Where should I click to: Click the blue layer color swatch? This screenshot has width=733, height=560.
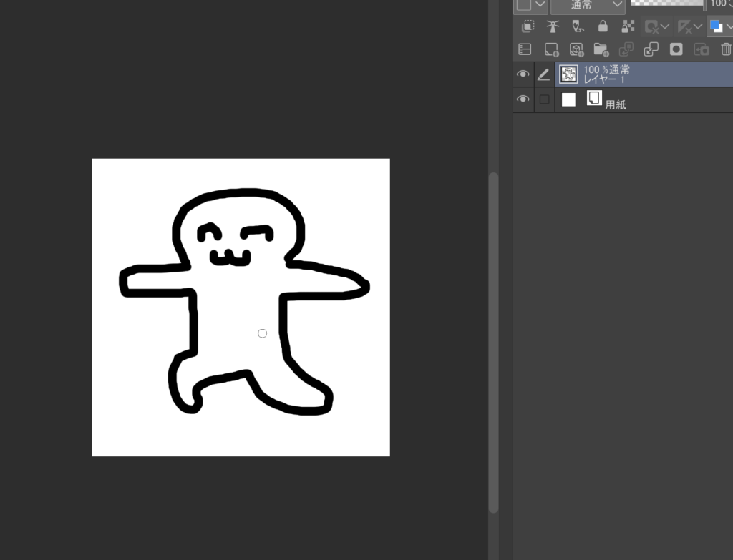coord(716,26)
